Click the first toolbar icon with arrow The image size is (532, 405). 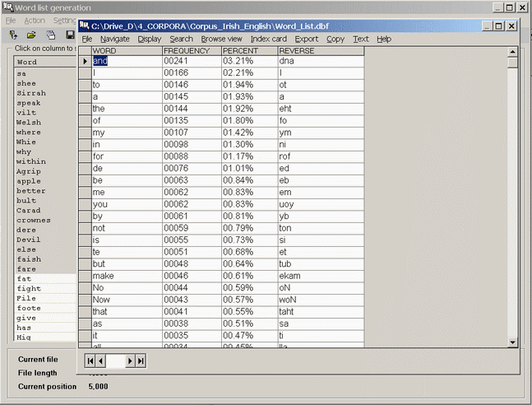13,35
